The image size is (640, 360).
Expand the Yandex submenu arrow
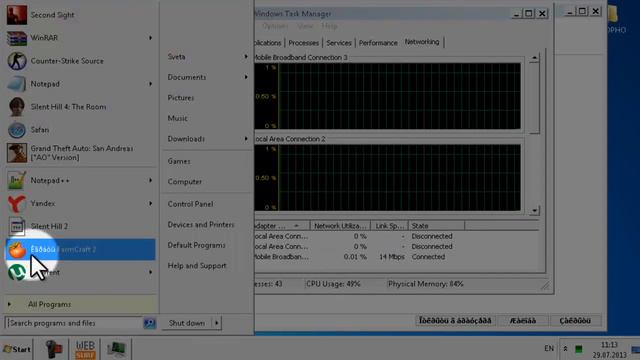pos(151,203)
